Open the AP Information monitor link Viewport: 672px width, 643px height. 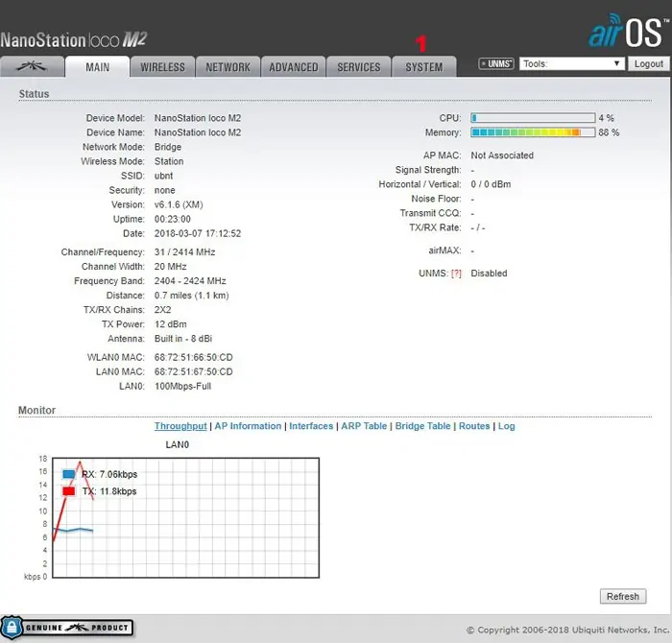[x=248, y=426]
